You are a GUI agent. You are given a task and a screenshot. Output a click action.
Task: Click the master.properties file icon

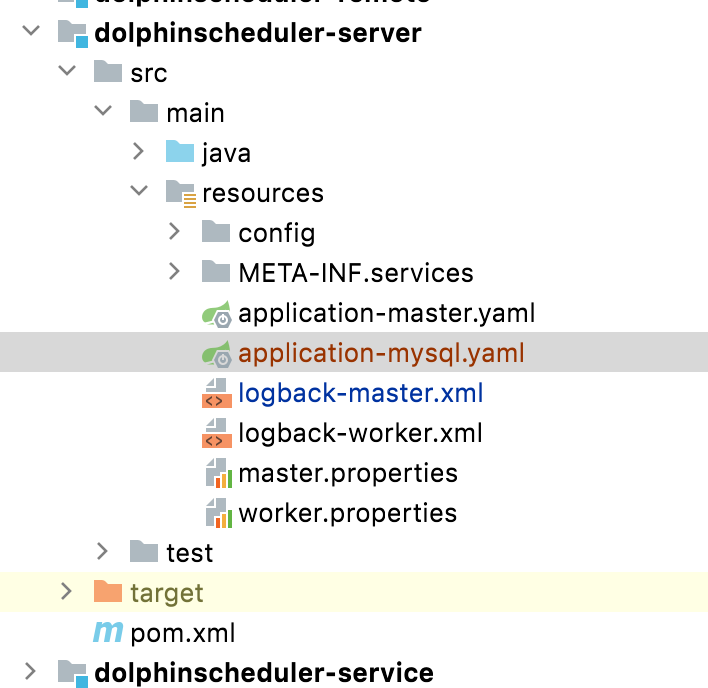point(217,474)
